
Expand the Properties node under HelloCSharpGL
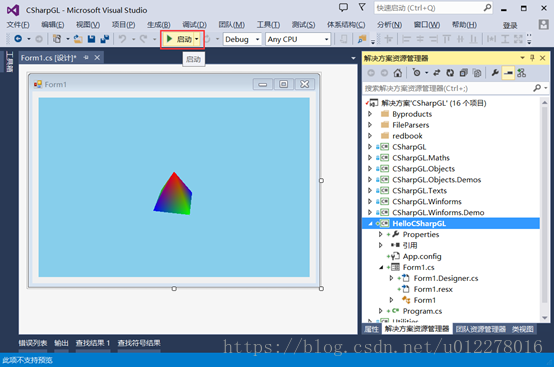click(380, 235)
